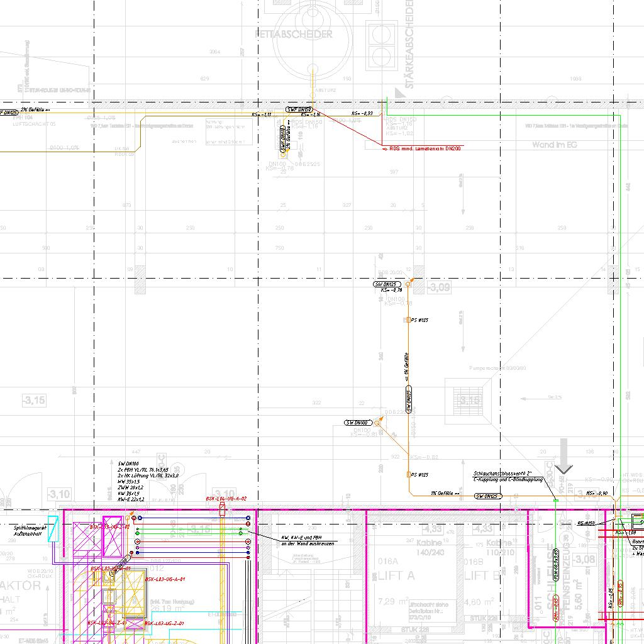Screen dimensions: 644x644
Task: Click the C-Kupplung und C-Blindkupplung note
Action: pyautogui.click(x=508, y=479)
